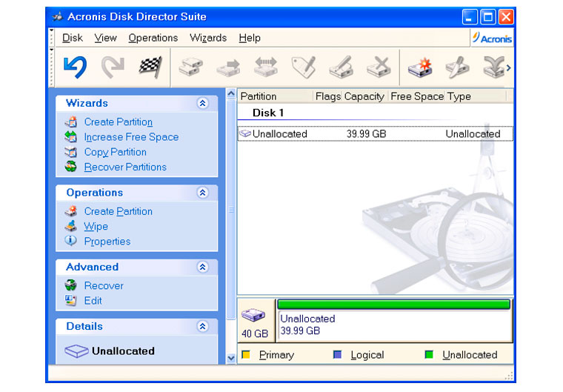
Task: Collapse the Wizards panel
Action: (x=202, y=104)
